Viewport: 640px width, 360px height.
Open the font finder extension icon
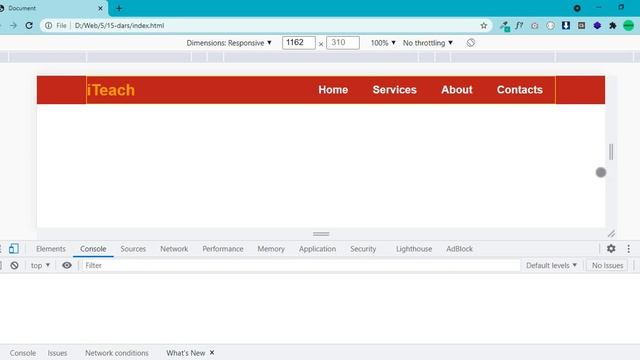[519, 25]
